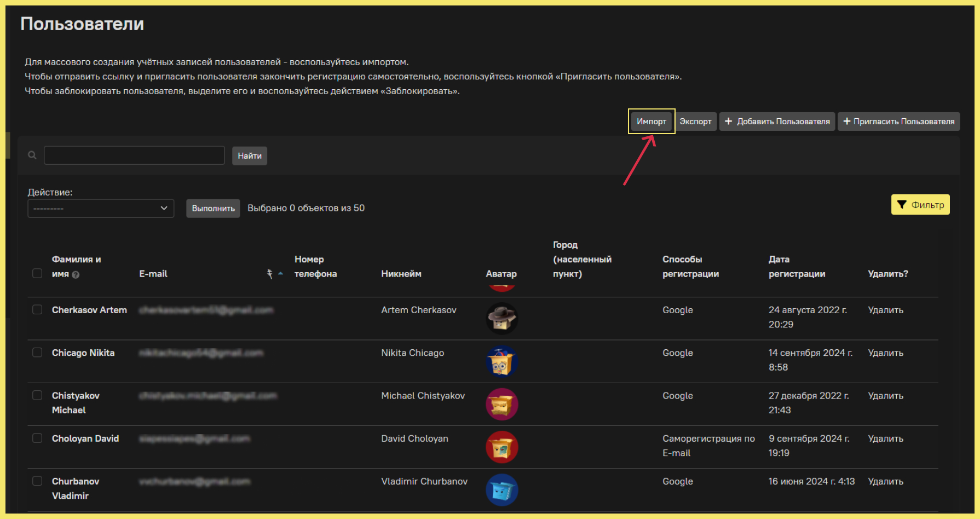Open Cherkasov Artem user record
Screen dimensions: 980x519
coord(89,310)
